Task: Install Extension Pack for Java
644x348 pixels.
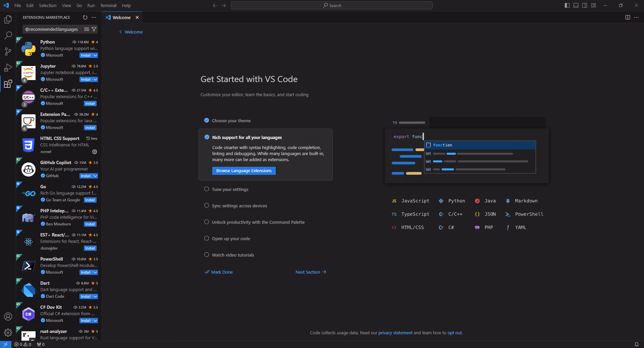Action: click(90, 128)
